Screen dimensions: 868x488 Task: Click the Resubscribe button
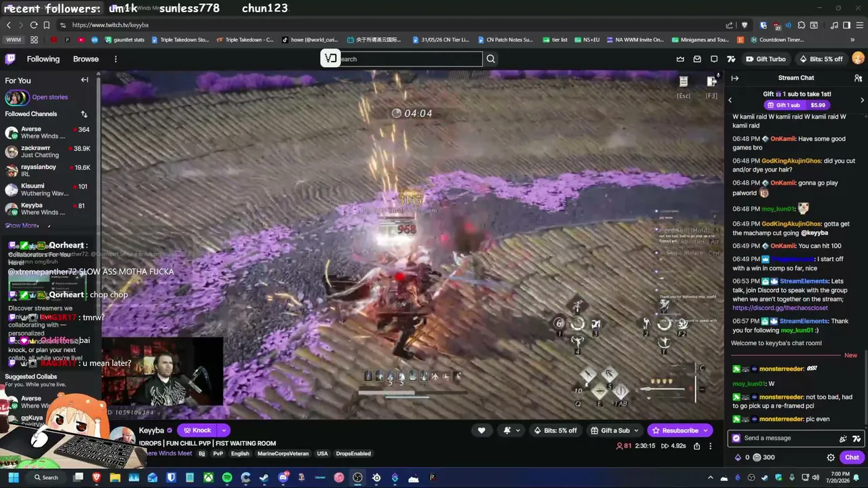pos(679,430)
